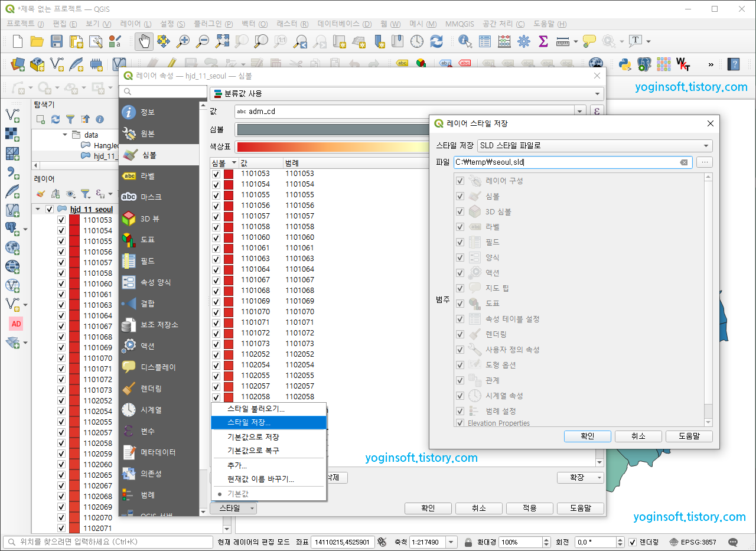Image resolution: width=756 pixels, height=551 pixels.
Task: Switch to the 라벨 tab in Layer Properties
Action: coord(159,176)
